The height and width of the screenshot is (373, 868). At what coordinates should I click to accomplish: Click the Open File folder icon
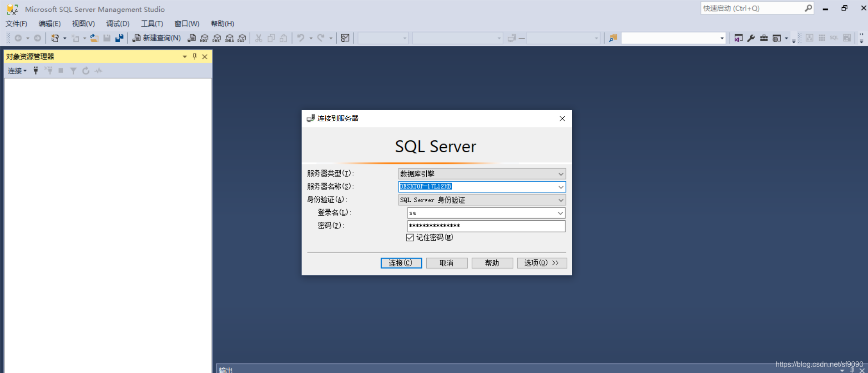tap(94, 38)
